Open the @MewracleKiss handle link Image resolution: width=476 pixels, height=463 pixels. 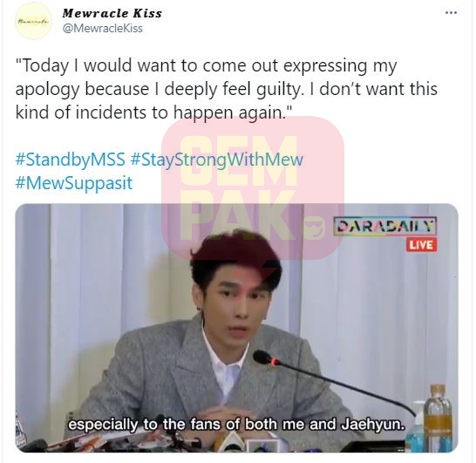(102, 29)
